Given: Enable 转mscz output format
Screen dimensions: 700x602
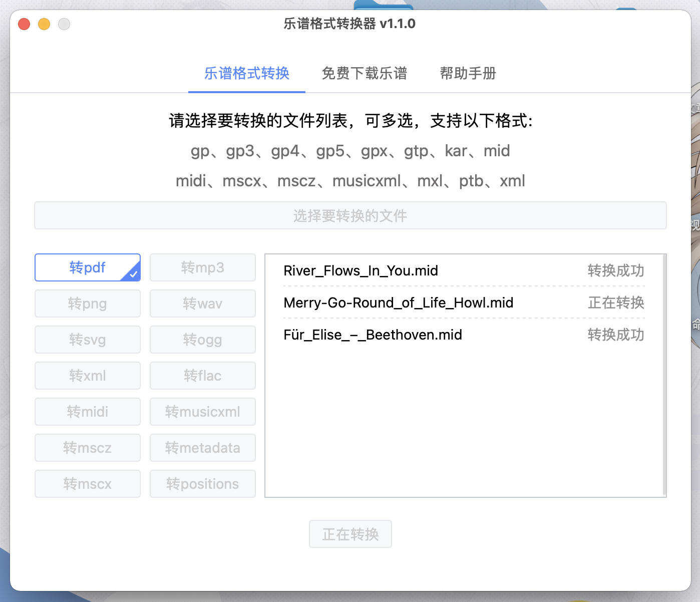Looking at the screenshot, I should pos(87,448).
